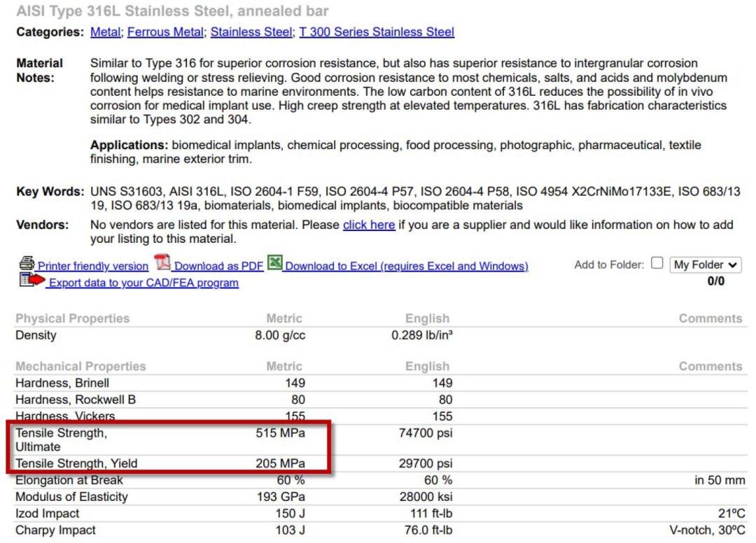
Task: Click the Hardness, Rockwell B row label
Action: [x=76, y=400]
